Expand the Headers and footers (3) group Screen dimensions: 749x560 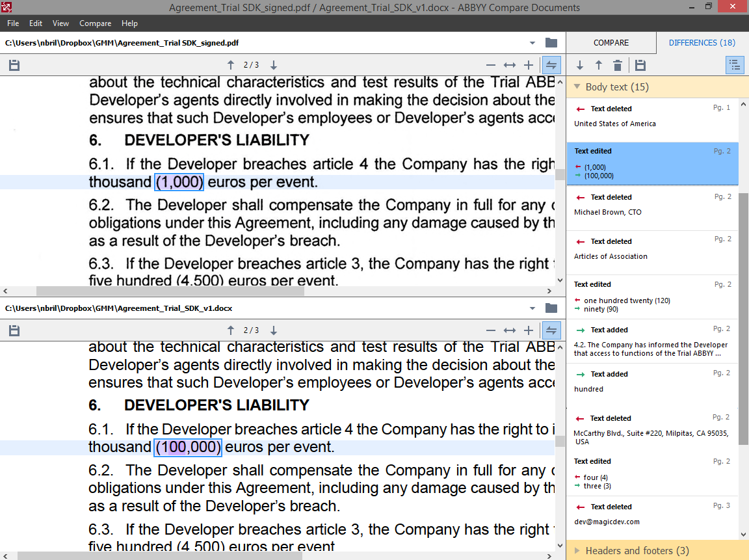pyautogui.click(x=577, y=550)
